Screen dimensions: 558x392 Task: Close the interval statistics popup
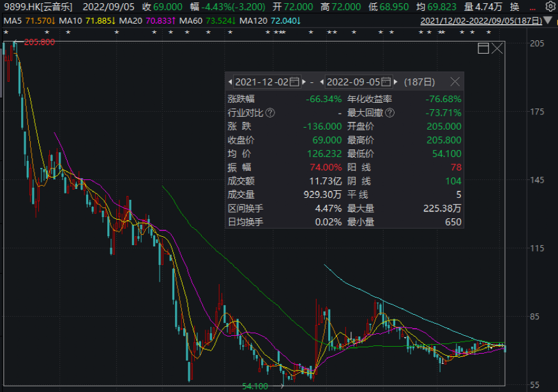point(455,82)
